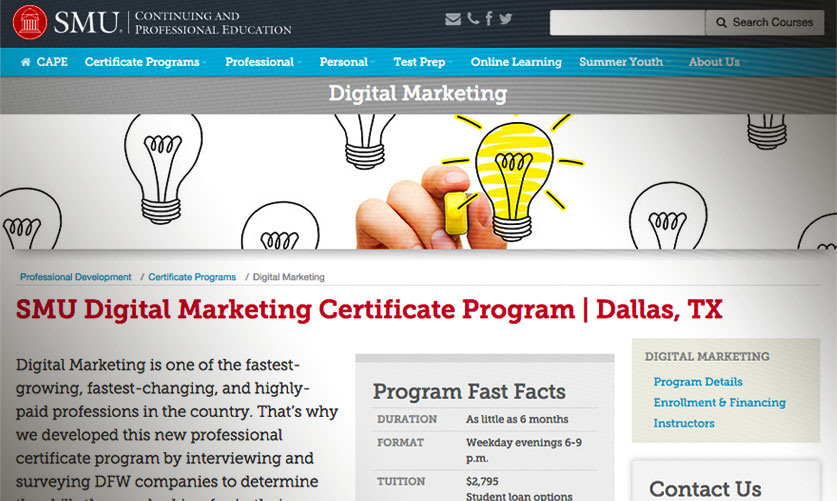Click the SMU wordmark text in header
Screen dimensions: 837x501
[x=86, y=22]
